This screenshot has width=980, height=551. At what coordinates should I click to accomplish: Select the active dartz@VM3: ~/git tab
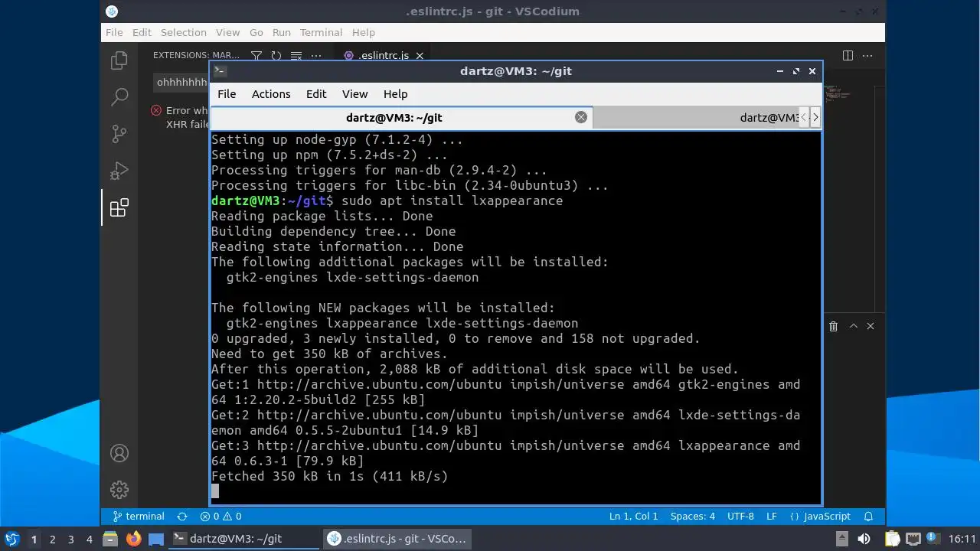[401, 117]
